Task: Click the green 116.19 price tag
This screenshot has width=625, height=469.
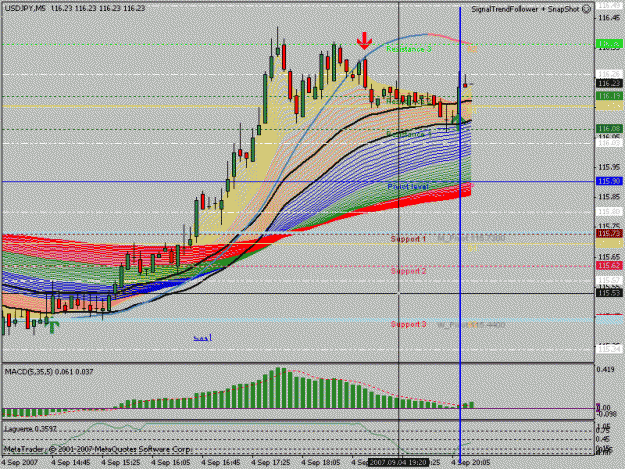Action: click(609, 96)
